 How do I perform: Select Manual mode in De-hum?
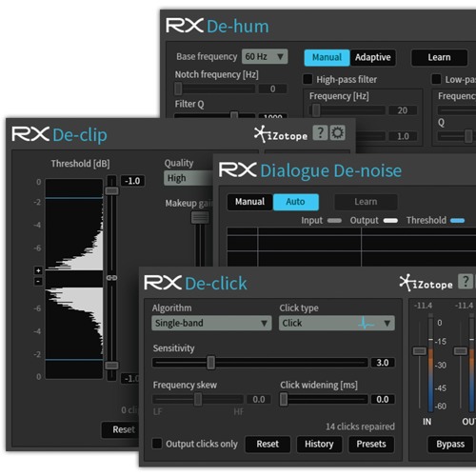pyautogui.click(x=327, y=57)
